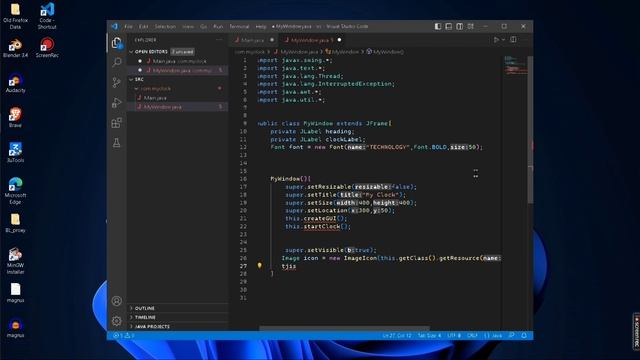640x360 pixels.
Task: Open Explorer More Actions ellipsis
Action: (x=219, y=40)
